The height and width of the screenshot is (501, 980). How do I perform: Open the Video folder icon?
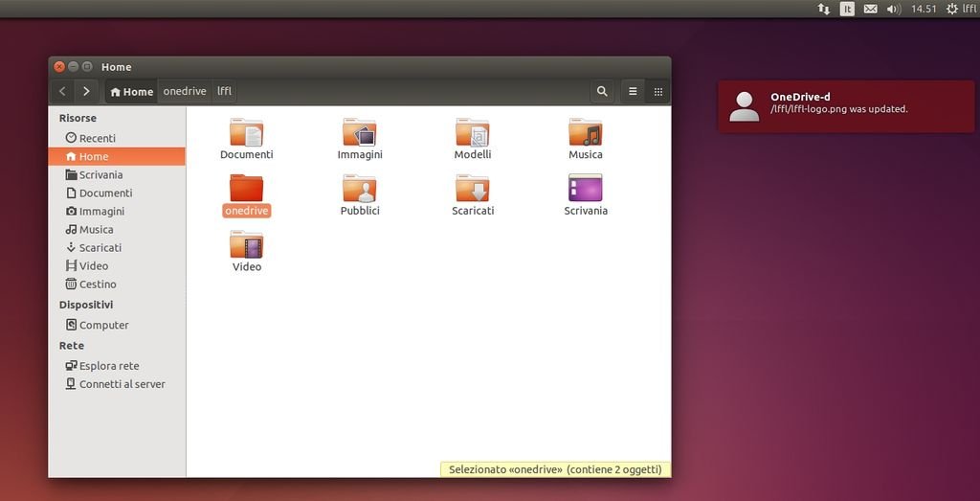246,245
